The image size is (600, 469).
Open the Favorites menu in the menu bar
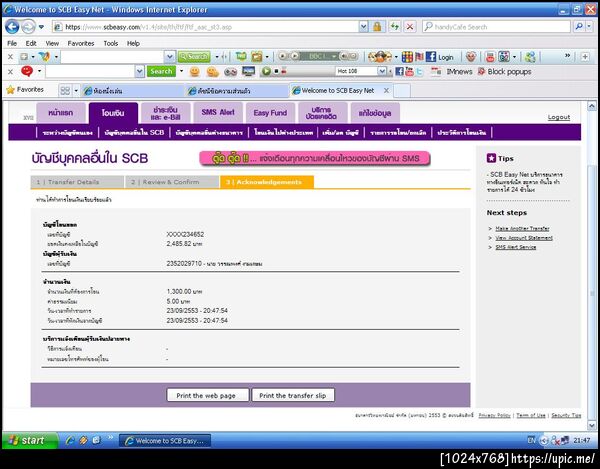[81, 44]
